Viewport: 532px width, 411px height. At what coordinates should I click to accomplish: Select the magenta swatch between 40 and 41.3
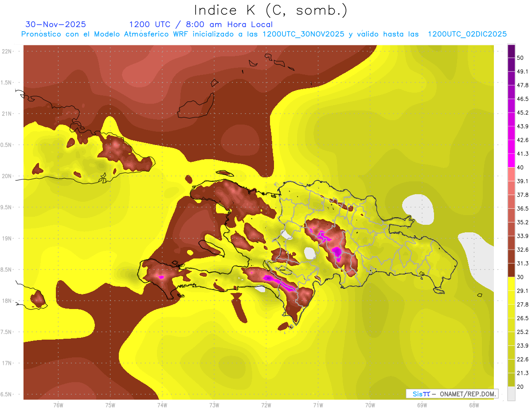coord(512,160)
